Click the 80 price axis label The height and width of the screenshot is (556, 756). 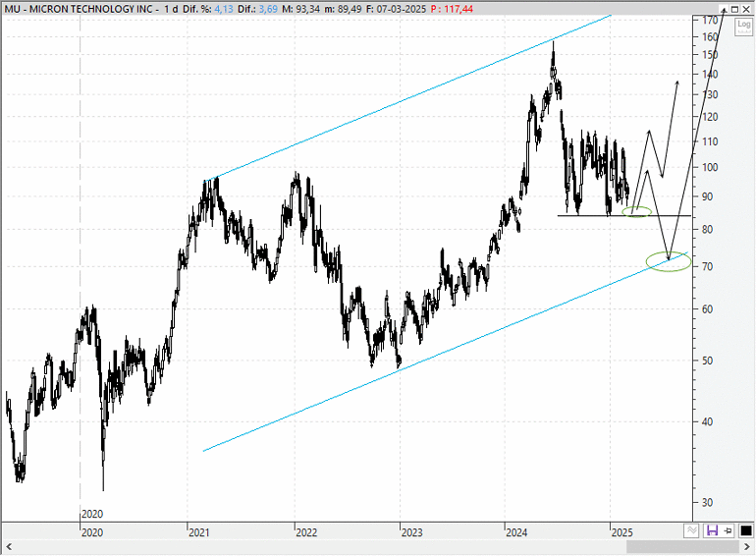[707, 230]
